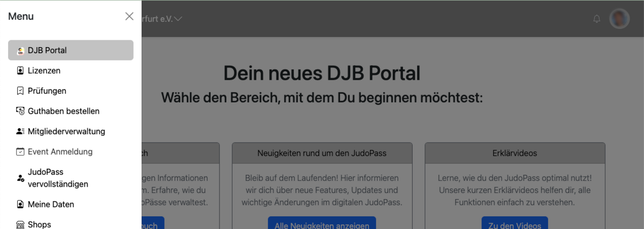Image resolution: width=644 pixels, height=229 pixels.
Task: Close the Menu side panel
Action: pos(129,16)
